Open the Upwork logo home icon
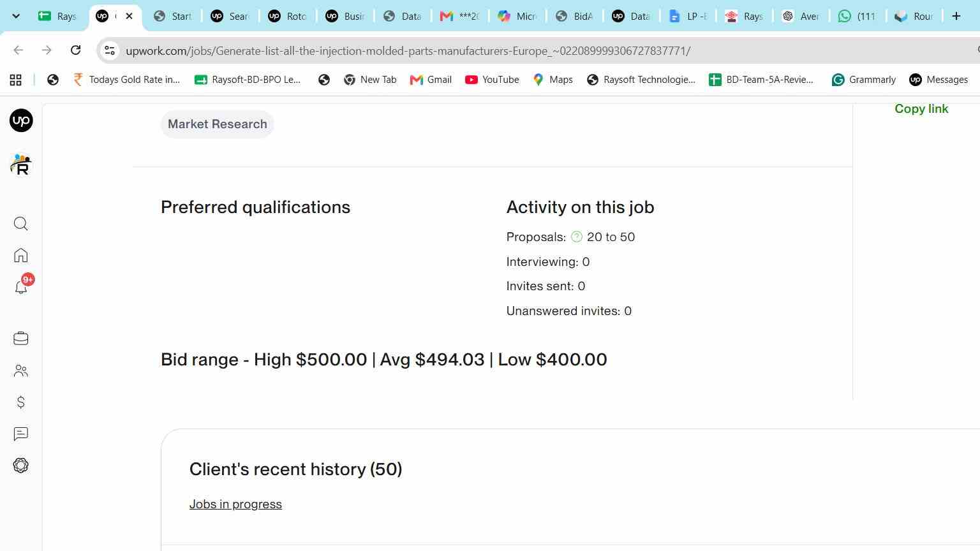This screenshot has height=551, width=980. pyautogui.click(x=21, y=121)
